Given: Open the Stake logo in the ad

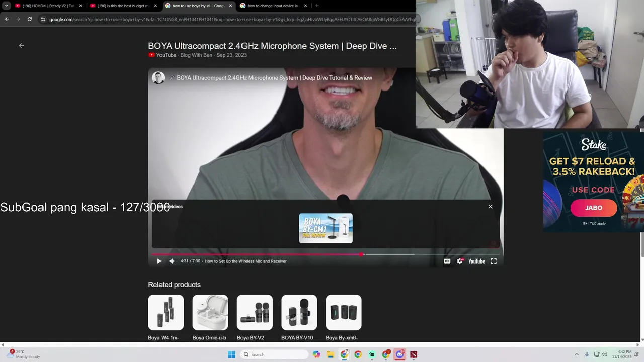Looking at the screenshot, I should click(594, 145).
